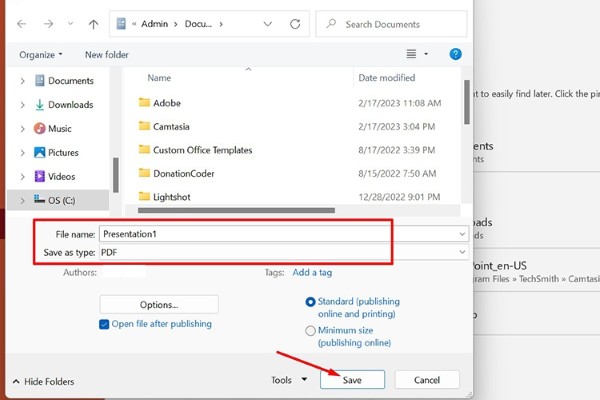
Task: Open the Tools menu
Action: pos(286,380)
